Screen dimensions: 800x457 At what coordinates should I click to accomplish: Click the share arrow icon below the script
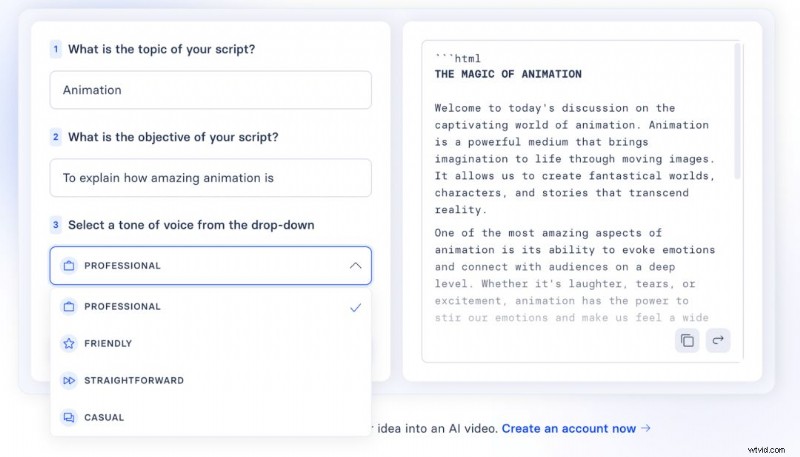coord(718,340)
